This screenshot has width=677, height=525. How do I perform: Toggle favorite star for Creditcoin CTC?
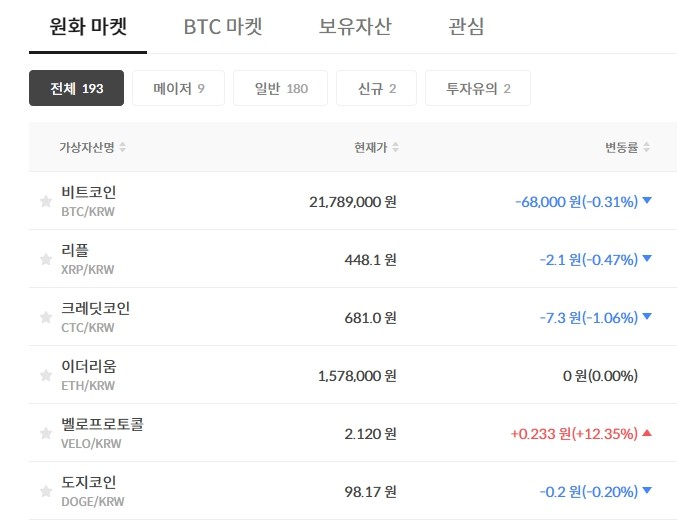[x=45, y=318]
